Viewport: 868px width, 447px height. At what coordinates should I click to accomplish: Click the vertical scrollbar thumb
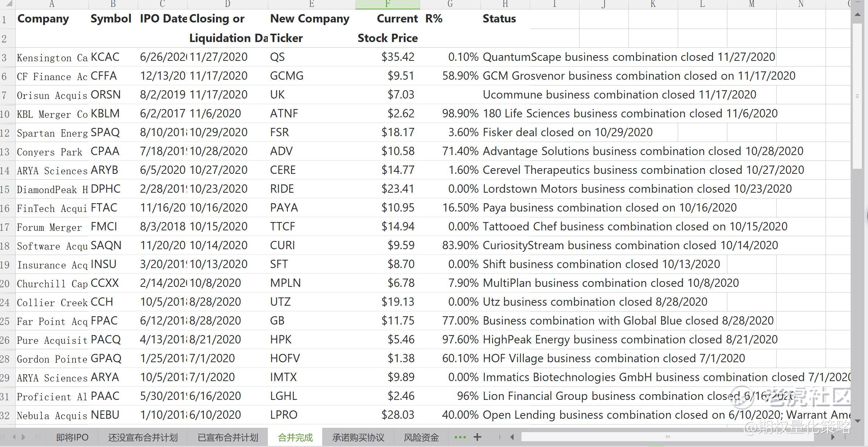857,96
